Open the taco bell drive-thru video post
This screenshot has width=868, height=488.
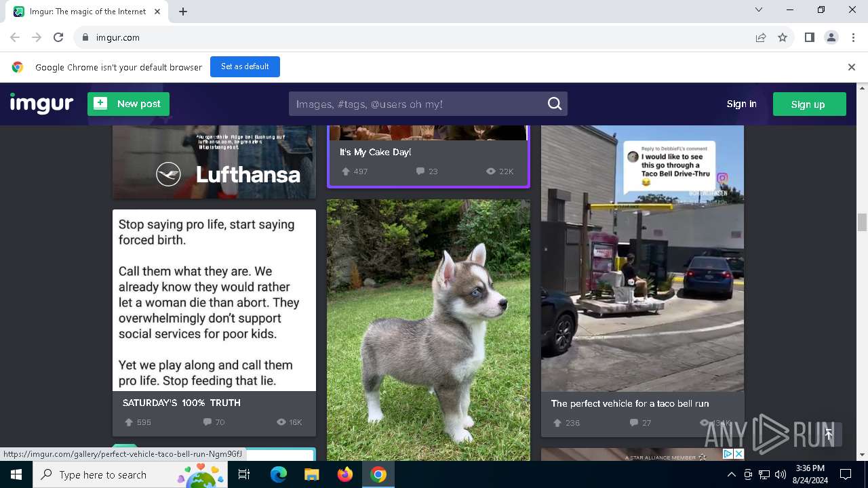(x=642, y=258)
